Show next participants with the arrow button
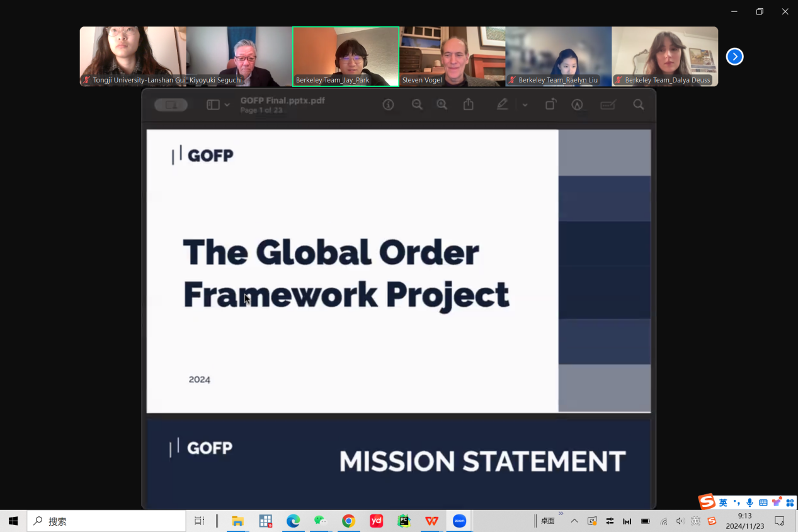The image size is (798, 532). click(734, 57)
